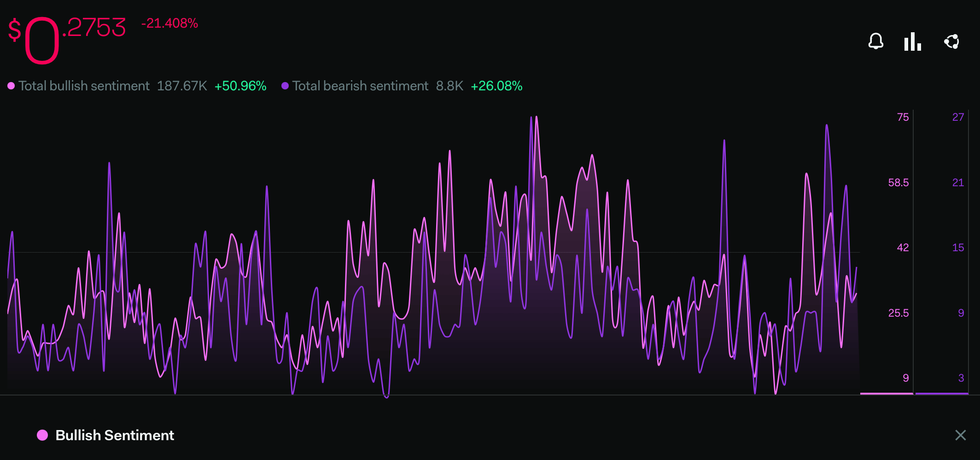Screen dimensions: 980x460
Task: Toggle the Total bullish sentiment legend dot
Action: (11, 86)
